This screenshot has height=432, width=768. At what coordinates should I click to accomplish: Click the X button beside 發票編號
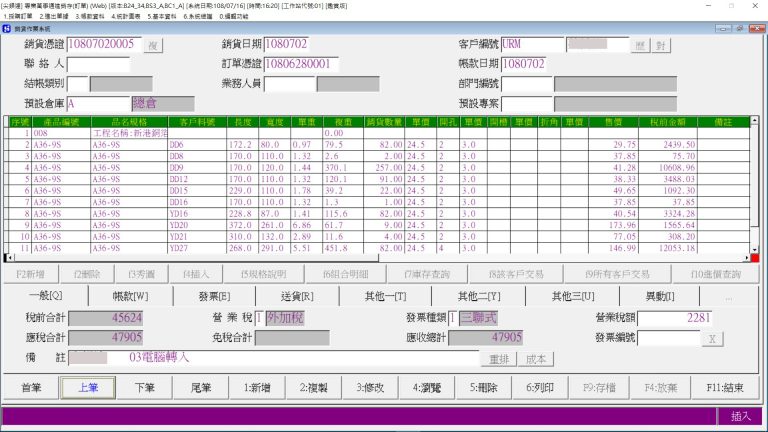click(712, 338)
